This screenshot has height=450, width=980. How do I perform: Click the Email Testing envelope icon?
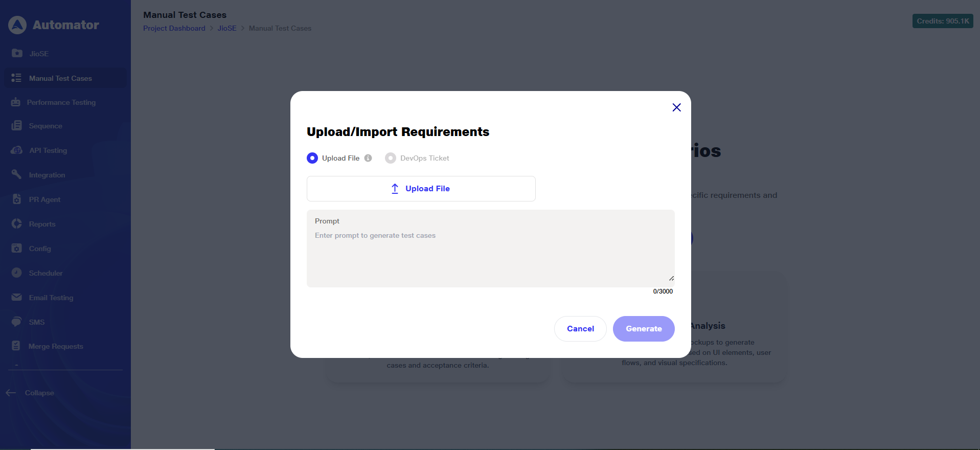click(17, 298)
